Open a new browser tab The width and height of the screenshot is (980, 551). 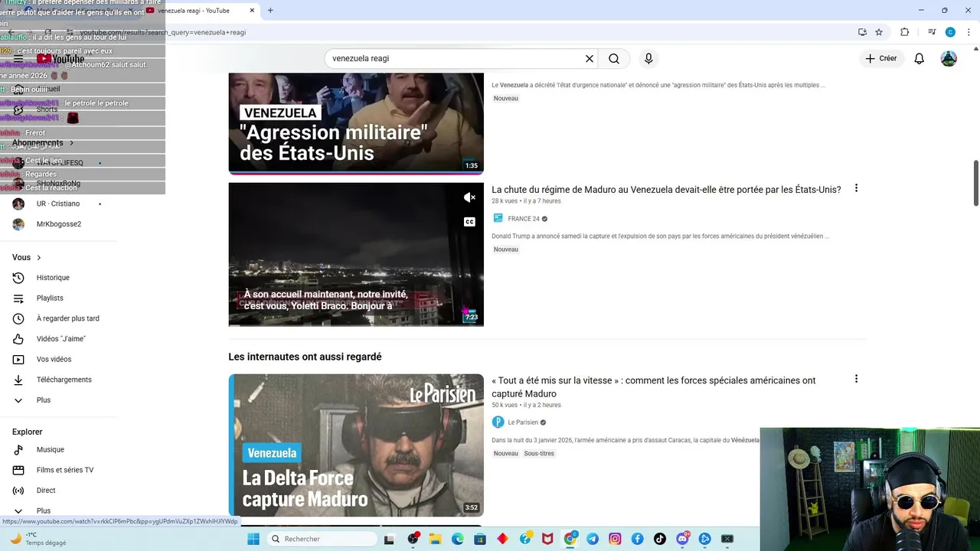(x=270, y=10)
